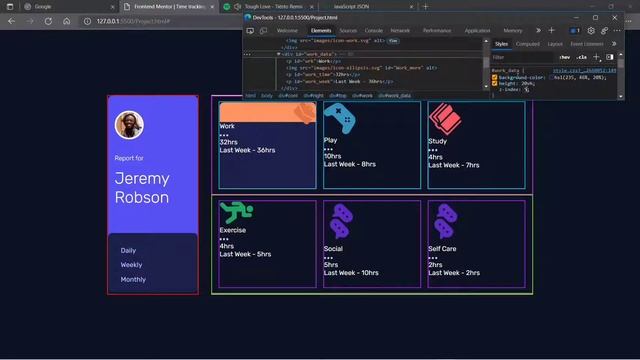This screenshot has height=360, width=640.
Task: Open DevTools settings gear
Action: pyautogui.click(x=591, y=31)
